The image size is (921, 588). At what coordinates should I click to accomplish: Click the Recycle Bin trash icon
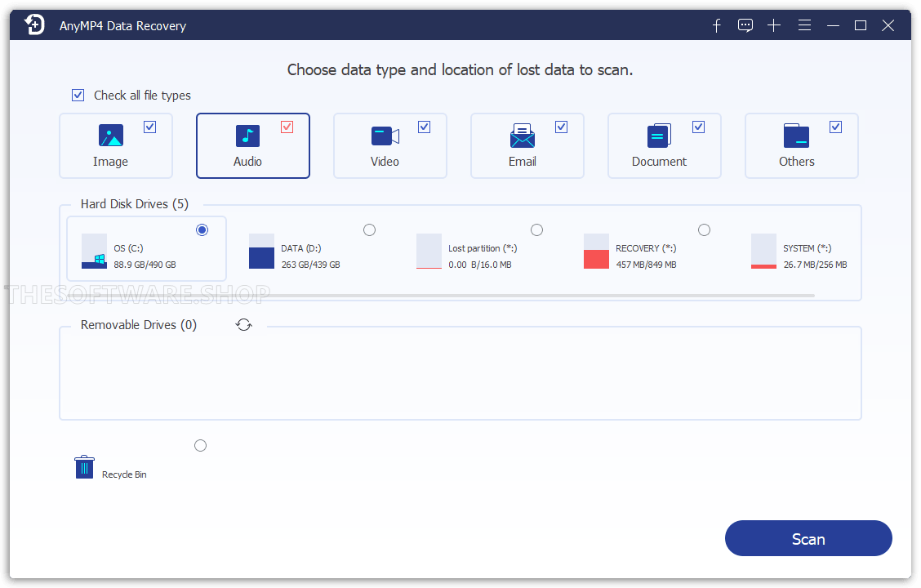pyautogui.click(x=84, y=467)
